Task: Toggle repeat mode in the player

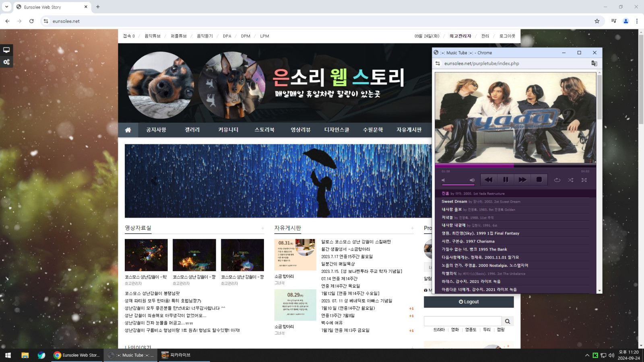Action: pos(557,180)
